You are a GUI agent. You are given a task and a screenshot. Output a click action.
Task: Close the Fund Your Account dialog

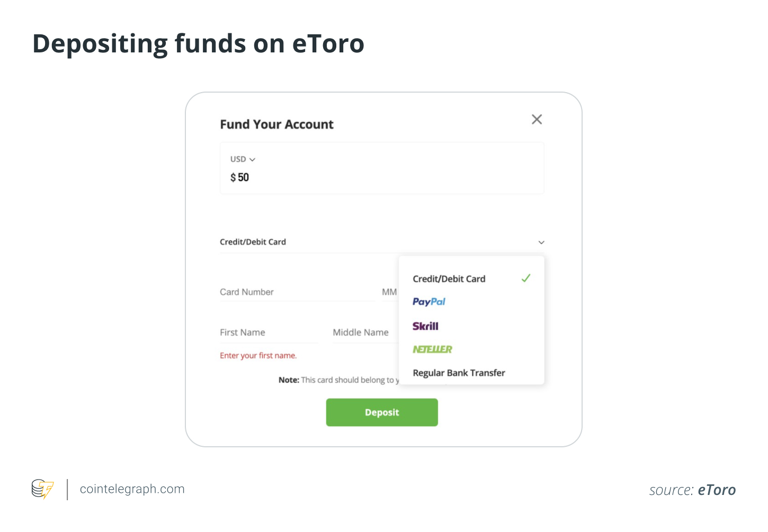pos(537,120)
